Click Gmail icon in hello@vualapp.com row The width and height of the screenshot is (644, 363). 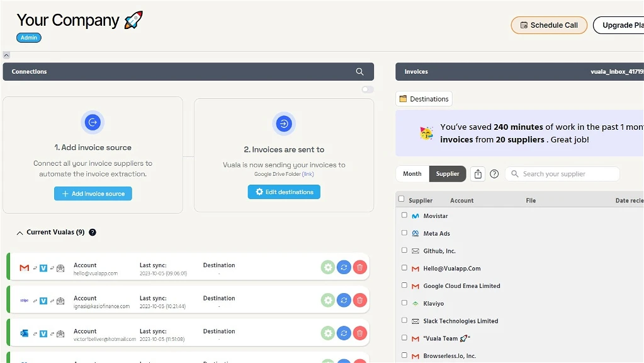pos(24,268)
